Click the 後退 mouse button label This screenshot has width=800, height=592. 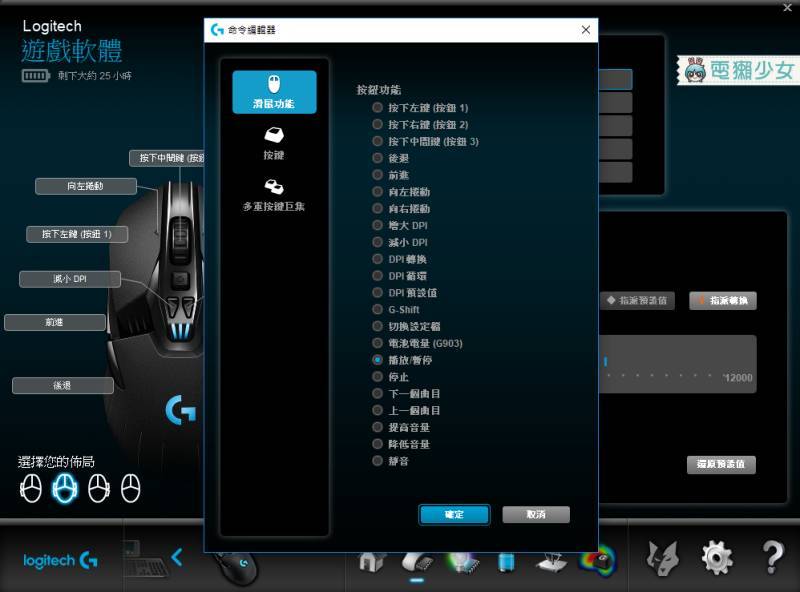[x=62, y=385]
